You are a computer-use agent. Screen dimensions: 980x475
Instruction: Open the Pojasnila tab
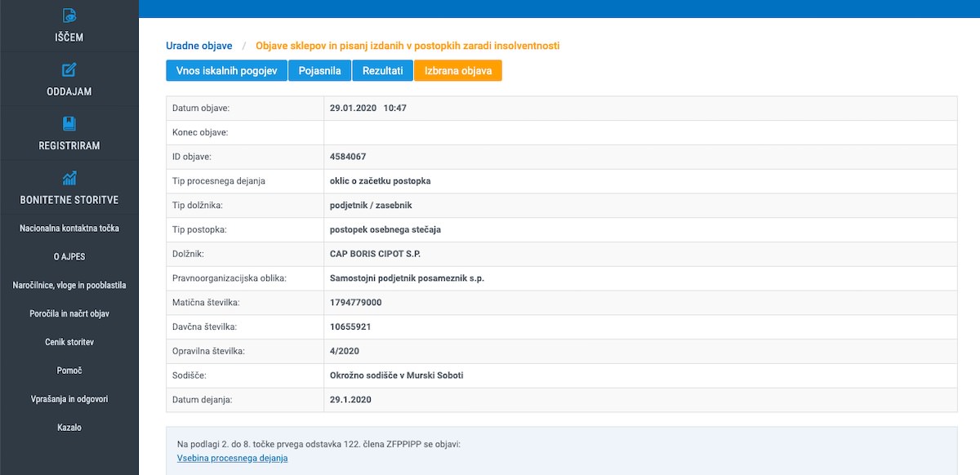pos(319,71)
